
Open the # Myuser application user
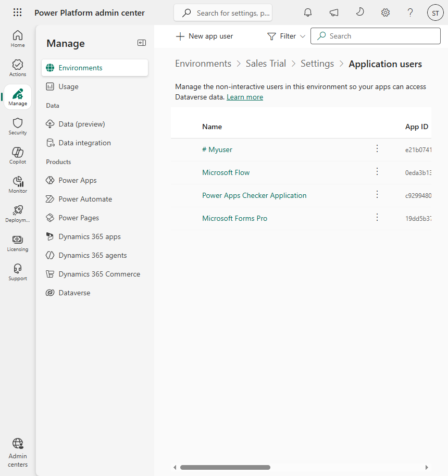217,149
